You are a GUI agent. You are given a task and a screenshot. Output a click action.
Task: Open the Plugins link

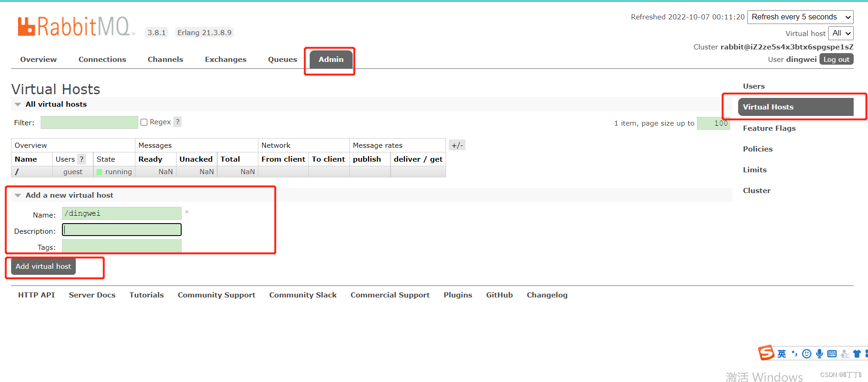pyautogui.click(x=458, y=295)
